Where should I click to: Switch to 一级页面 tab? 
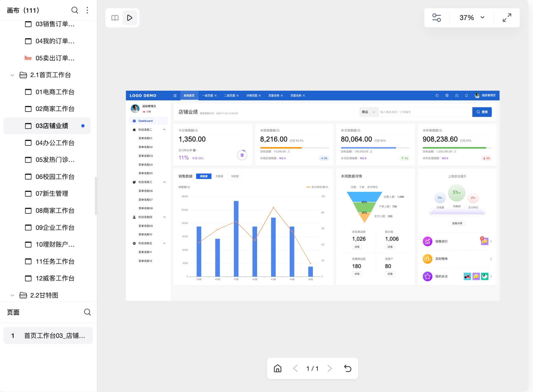point(208,96)
